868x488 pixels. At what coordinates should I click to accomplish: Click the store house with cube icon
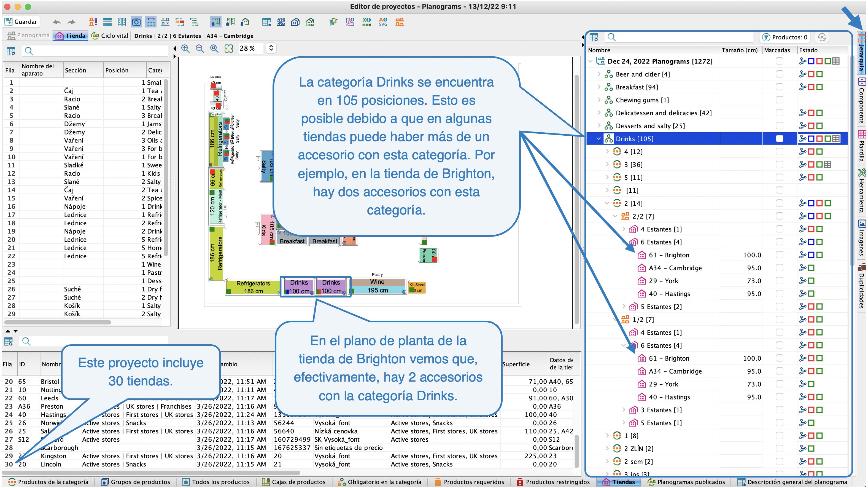[295, 22]
